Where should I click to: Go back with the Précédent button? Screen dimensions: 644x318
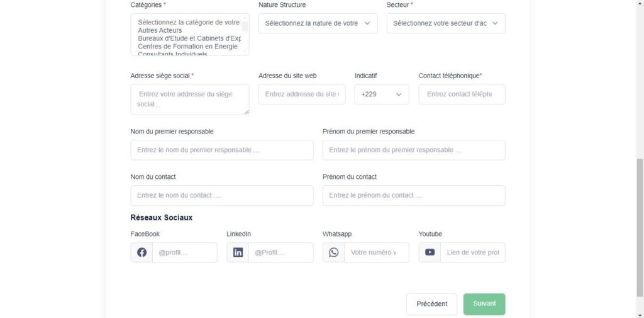[x=431, y=304]
